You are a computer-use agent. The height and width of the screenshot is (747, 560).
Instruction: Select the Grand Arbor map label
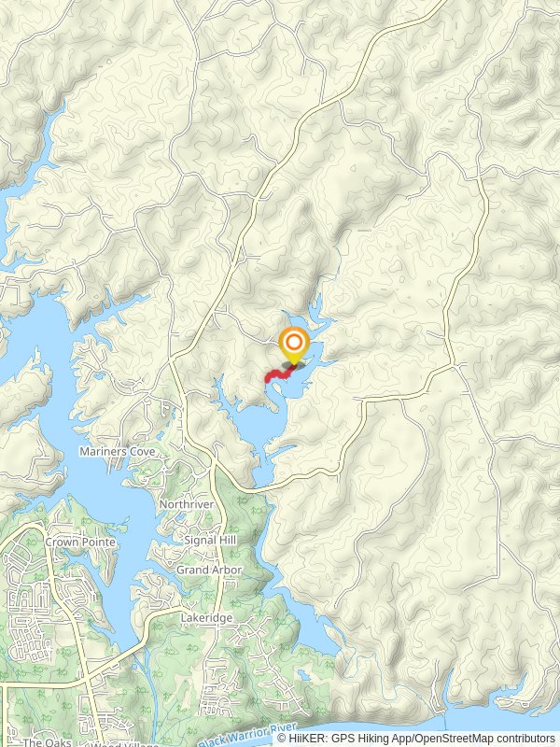(209, 570)
